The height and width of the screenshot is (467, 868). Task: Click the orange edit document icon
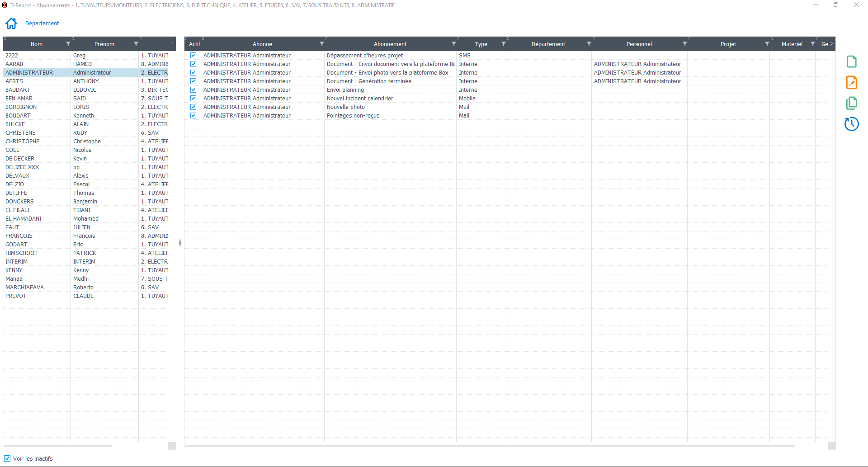click(x=851, y=82)
